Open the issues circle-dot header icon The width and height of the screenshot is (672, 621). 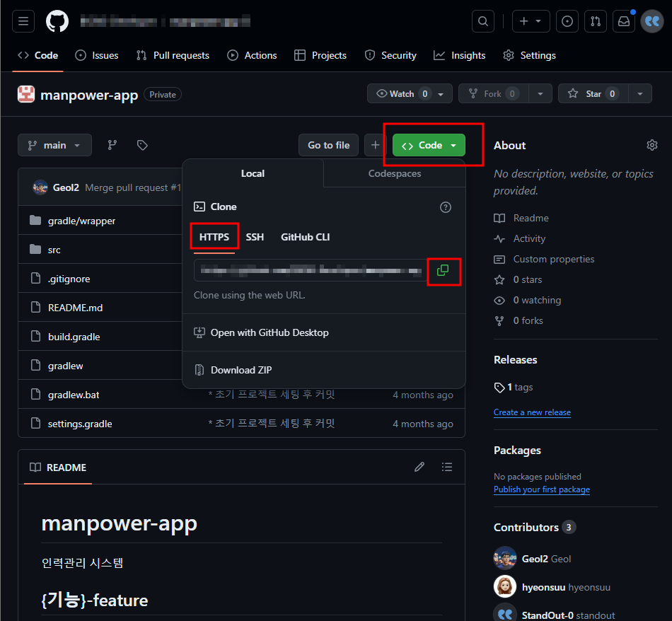click(x=567, y=21)
